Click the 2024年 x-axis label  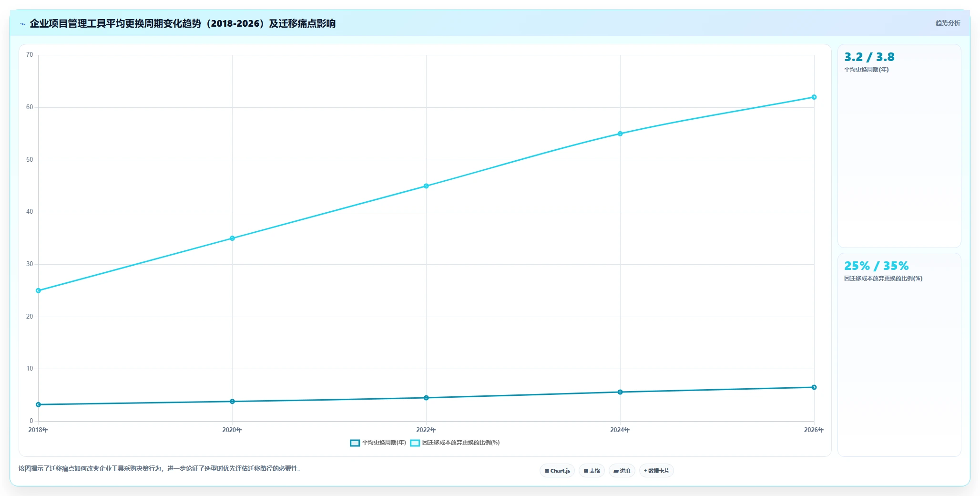[620, 430]
